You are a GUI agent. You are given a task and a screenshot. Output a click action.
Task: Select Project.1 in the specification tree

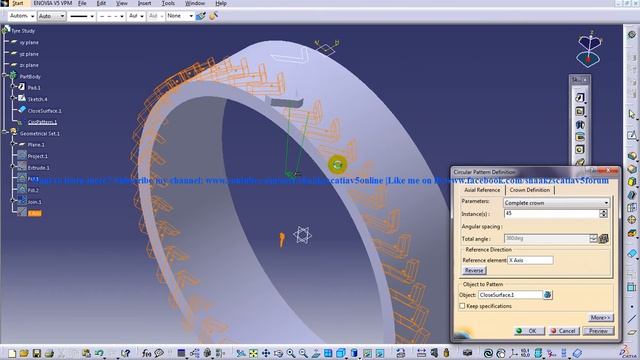pos(38,156)
